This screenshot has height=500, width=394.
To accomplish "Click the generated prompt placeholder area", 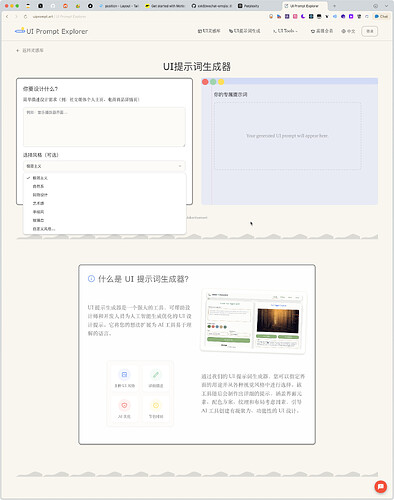I will pos(287,136).
